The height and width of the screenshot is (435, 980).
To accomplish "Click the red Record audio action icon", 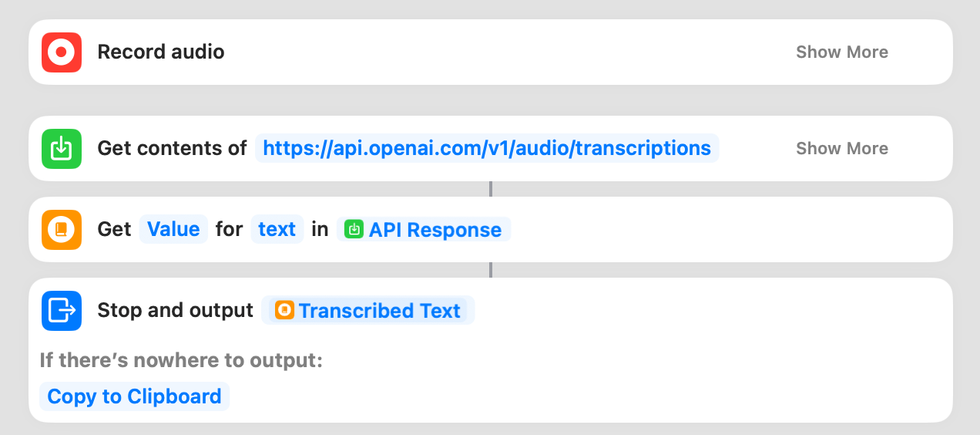I will tap(62, 52).
